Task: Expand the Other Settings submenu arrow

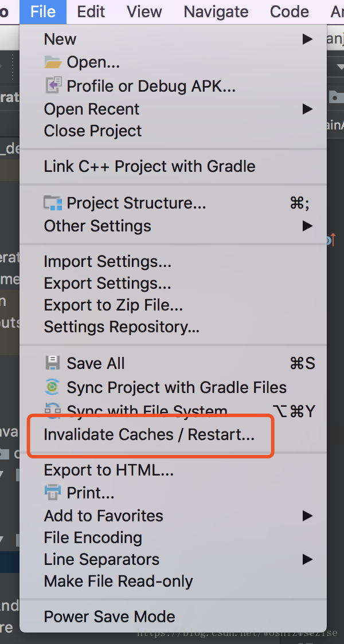Action: 307,226
